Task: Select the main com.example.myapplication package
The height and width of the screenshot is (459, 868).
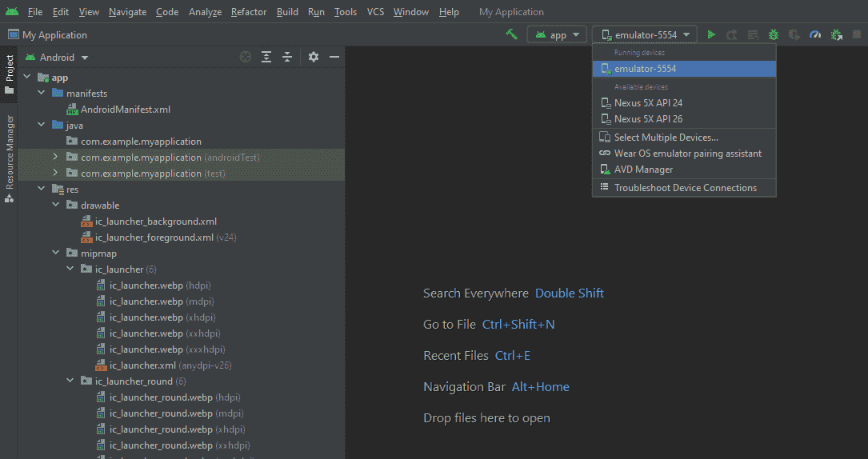Action: point(141,142)
